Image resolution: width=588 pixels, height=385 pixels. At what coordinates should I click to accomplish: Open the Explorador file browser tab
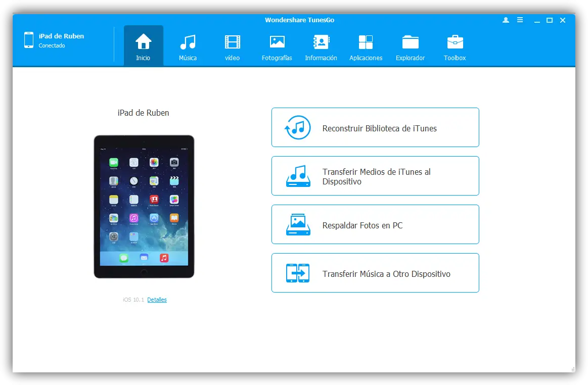pyautogui.click(x=410, y=47)
